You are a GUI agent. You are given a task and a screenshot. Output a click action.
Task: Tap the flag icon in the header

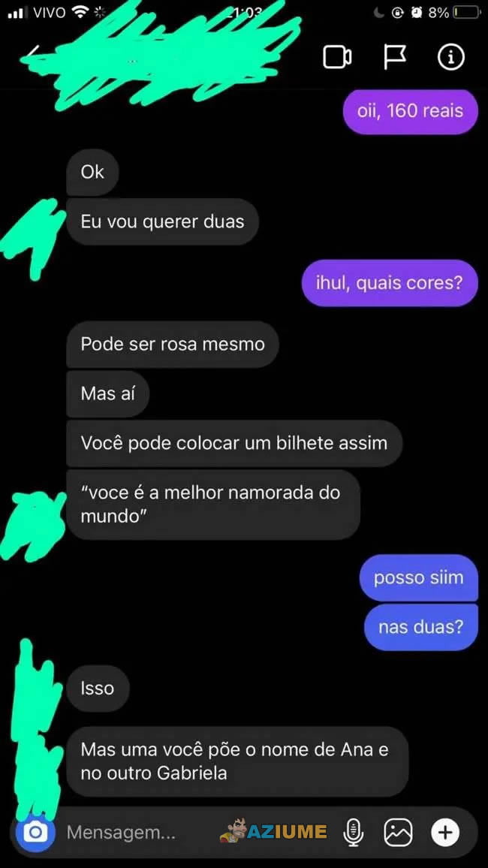pos(394,57)
